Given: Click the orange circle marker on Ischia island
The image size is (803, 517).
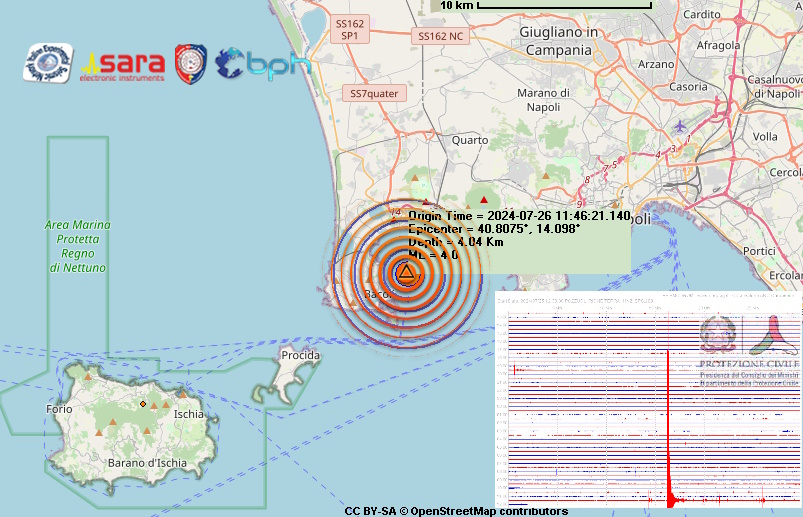Looking at the screenshot, I should (x=143, y=403).
